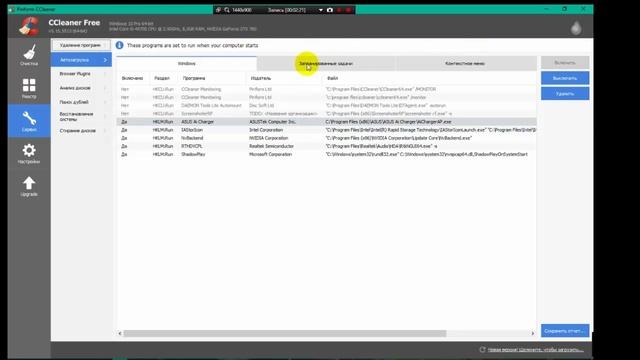Switch to Контекстное меню tab
The width and height of the screenshot is (640, 360).
tap(467, 64)
